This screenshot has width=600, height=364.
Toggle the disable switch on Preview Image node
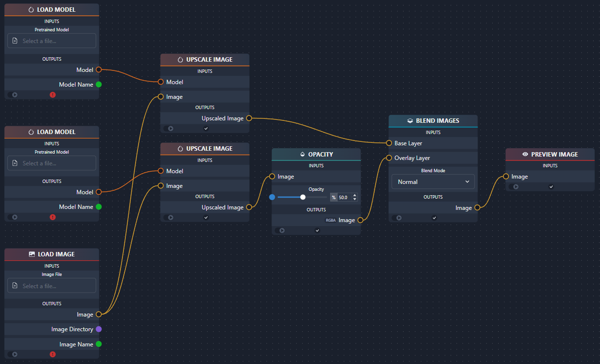point(514,186)
